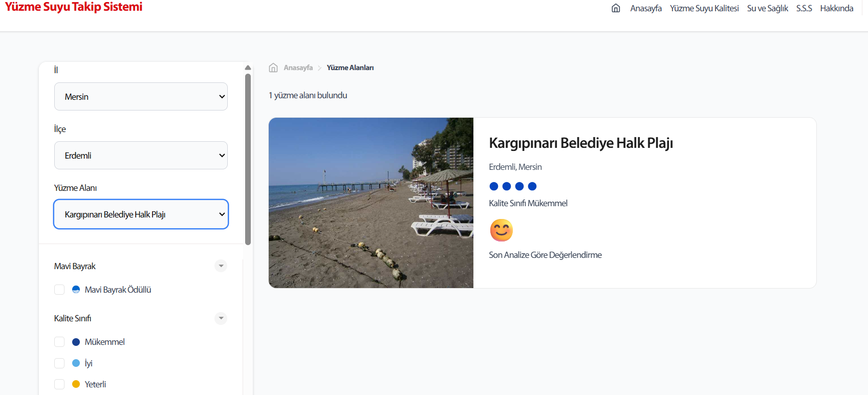Open the Hakkında menu item

point(836,8)
